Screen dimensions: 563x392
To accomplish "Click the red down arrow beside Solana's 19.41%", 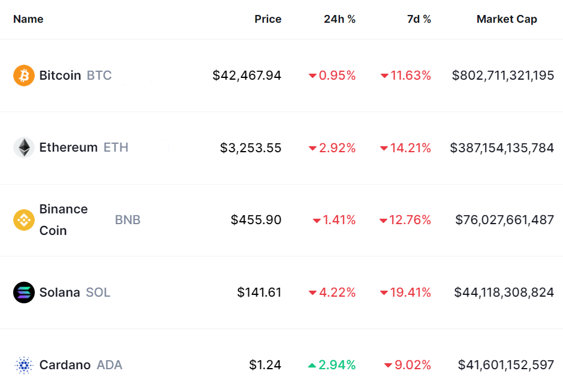I will (384, 293).
